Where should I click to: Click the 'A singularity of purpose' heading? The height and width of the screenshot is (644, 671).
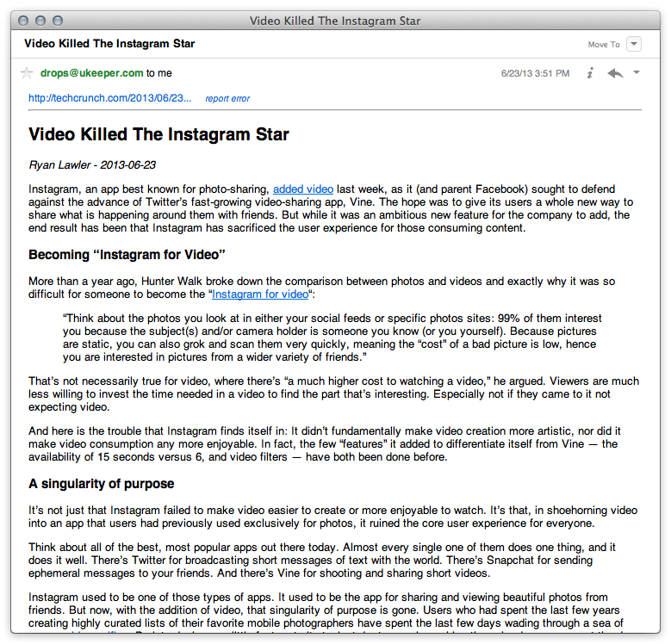(x=101, y=483)
